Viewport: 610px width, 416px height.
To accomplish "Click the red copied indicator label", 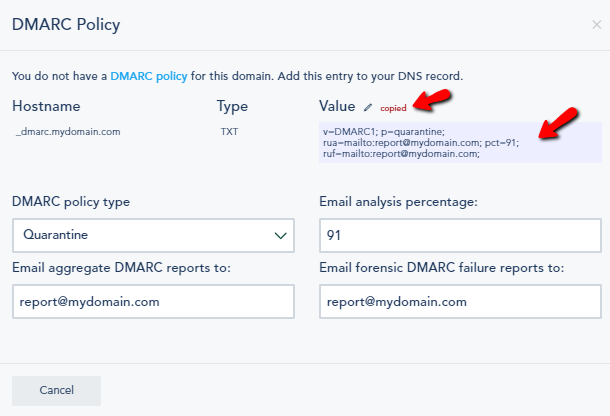I will 393,108.
